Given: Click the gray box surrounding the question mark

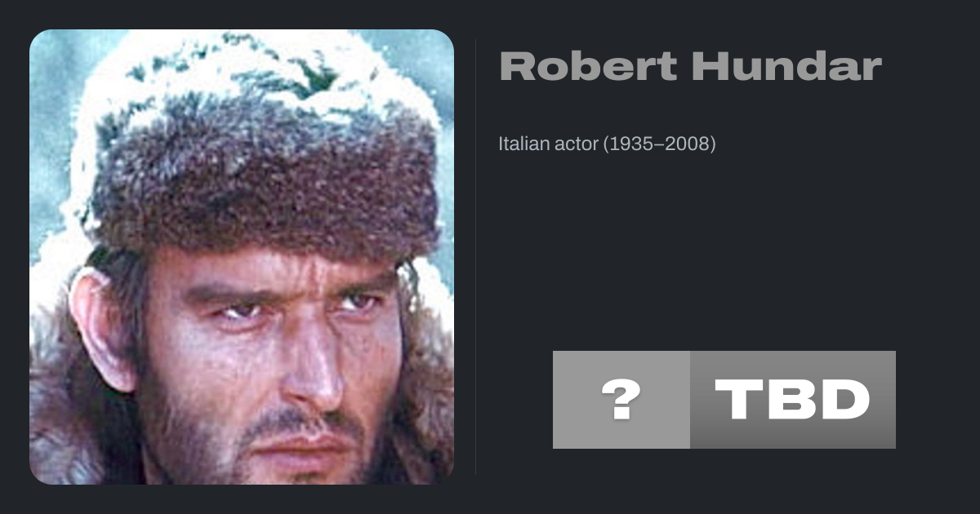Looking at the screenshot, I should pyautogui.click(x=621, y=400).
